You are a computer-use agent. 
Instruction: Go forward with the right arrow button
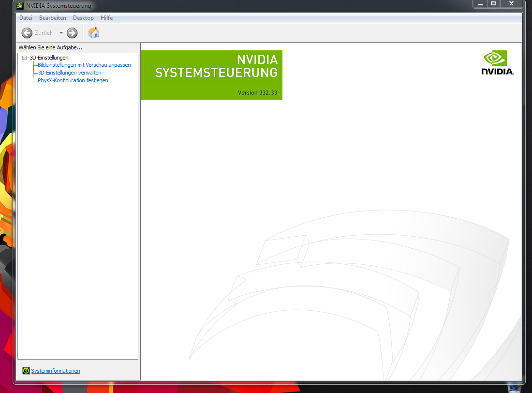coord(72,33)
